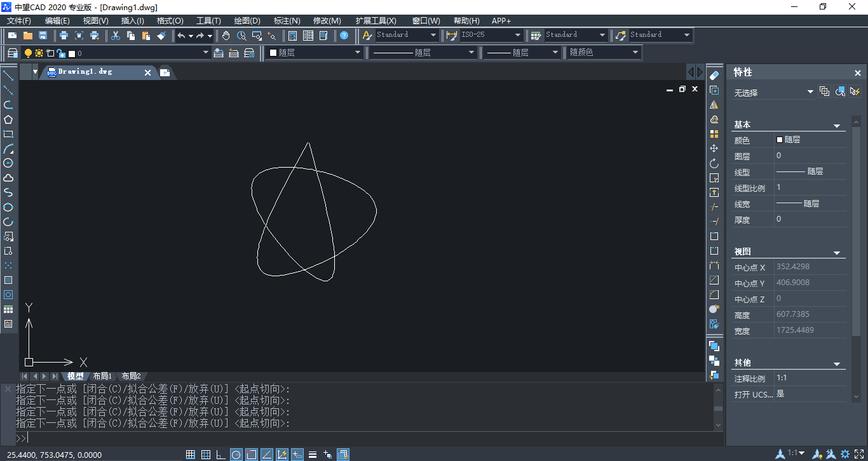
Task: Pick the Rectangle tool in draw toolbar
Action: pyautogui.click(x=8, y=134)
